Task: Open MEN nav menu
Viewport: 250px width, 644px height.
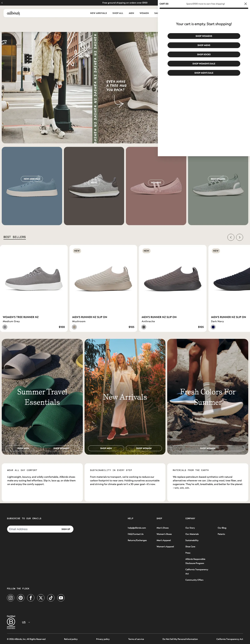Action: [131, 13]
